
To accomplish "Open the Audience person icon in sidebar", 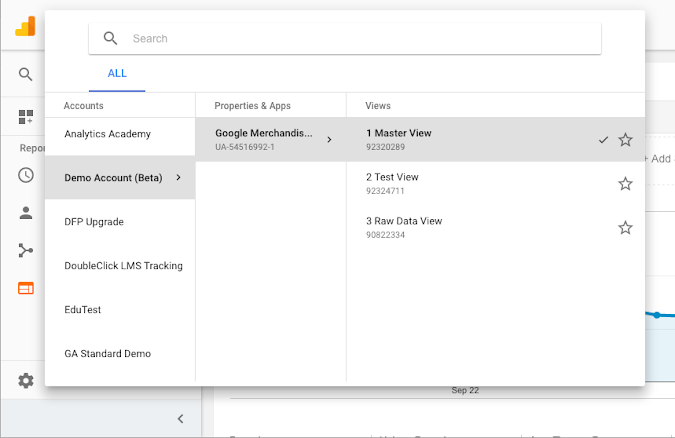I will coord(26,212).
